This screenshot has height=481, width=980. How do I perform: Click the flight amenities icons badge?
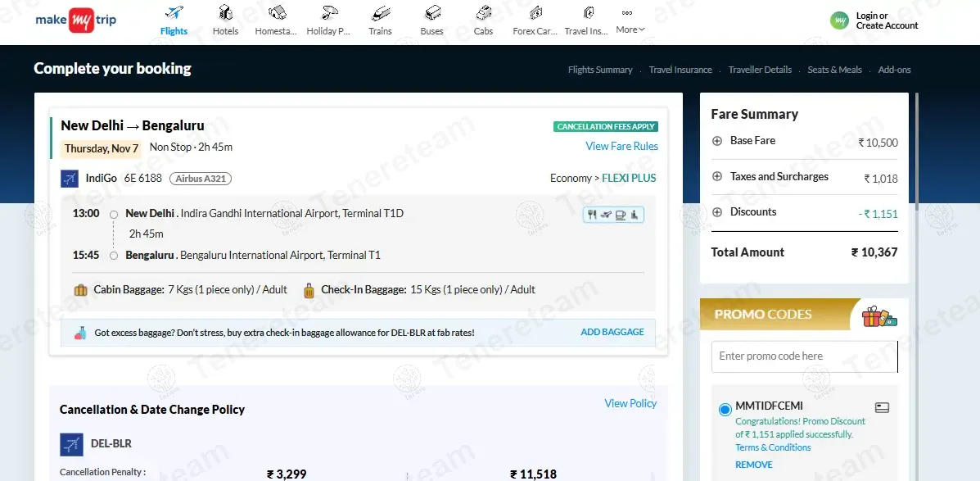coord(613,215)
